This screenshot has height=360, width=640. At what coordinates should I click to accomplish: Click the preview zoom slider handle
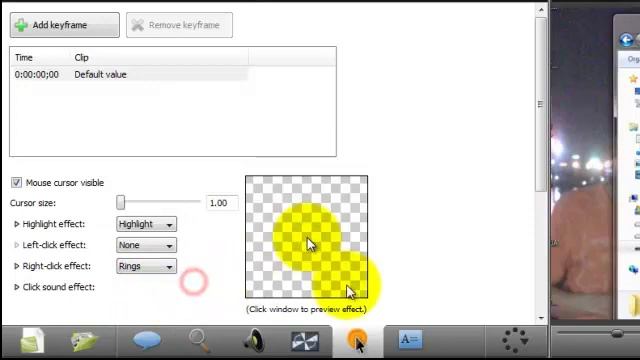(x=617, y=333)
